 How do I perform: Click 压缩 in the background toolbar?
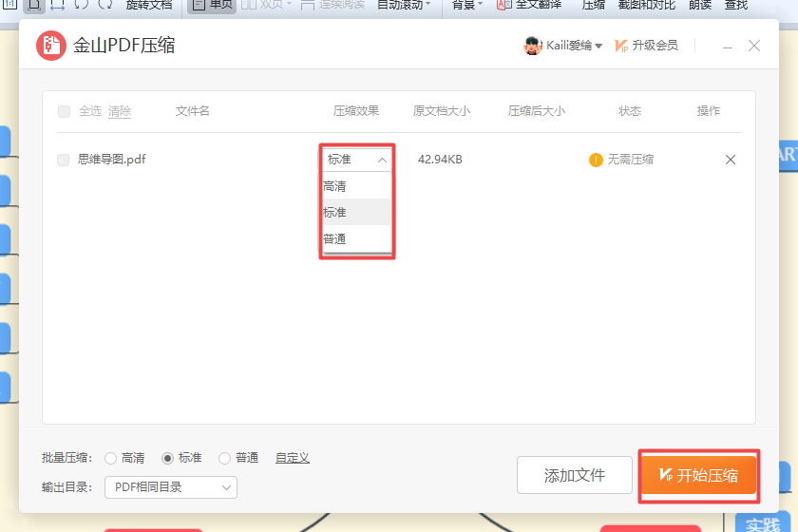[x=594, y=5]
